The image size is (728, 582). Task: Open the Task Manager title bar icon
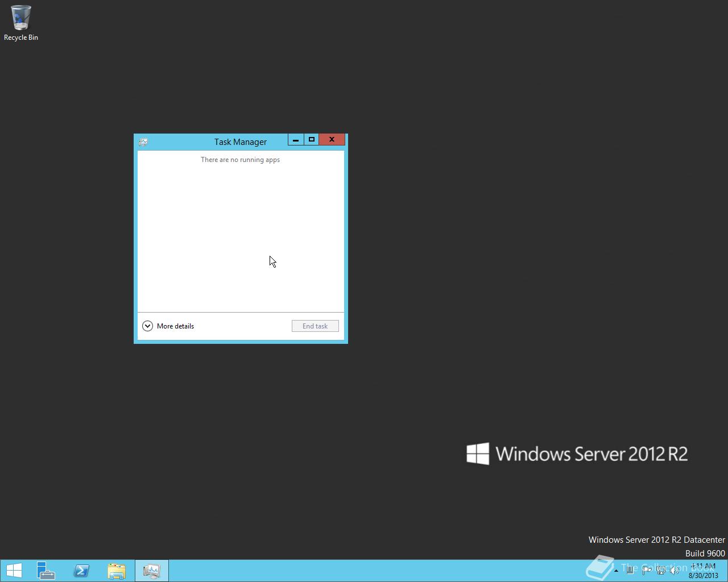[x=143, y=142]
